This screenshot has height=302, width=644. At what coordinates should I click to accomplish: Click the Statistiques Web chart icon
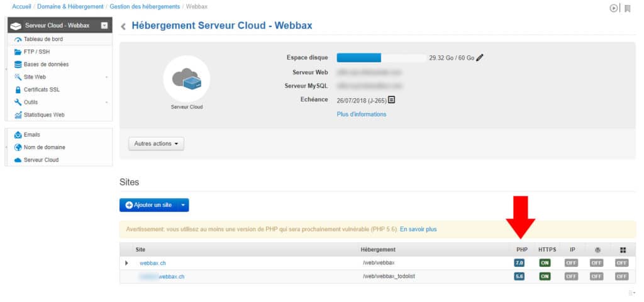coord(18,115)
